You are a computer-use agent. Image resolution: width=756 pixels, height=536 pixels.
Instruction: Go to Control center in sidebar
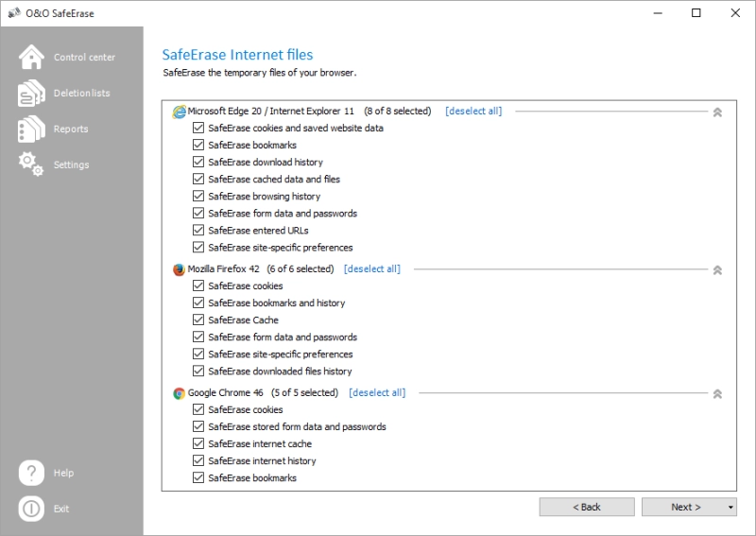[84, 57]
